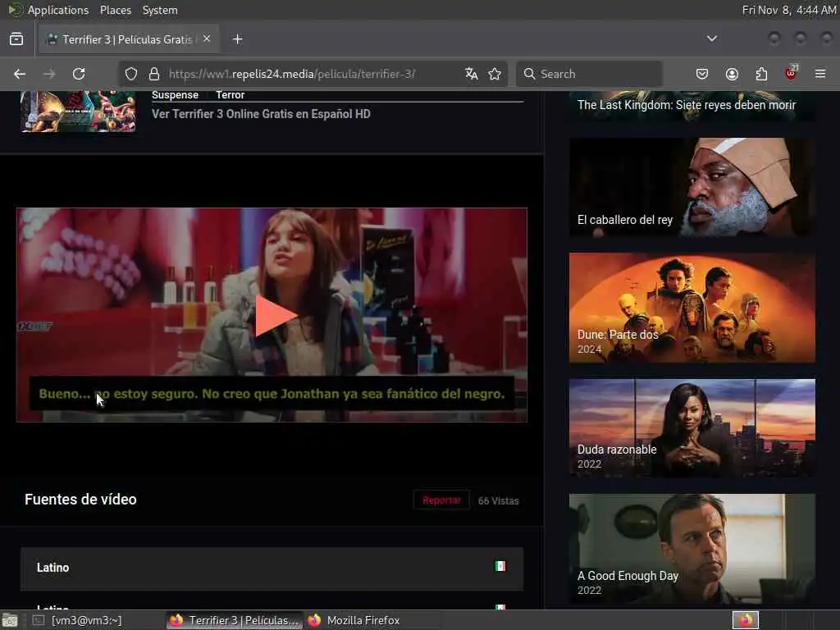This screenshot has width=840, height=630.
Task: Reload the current page
Action: click(79, 74)
